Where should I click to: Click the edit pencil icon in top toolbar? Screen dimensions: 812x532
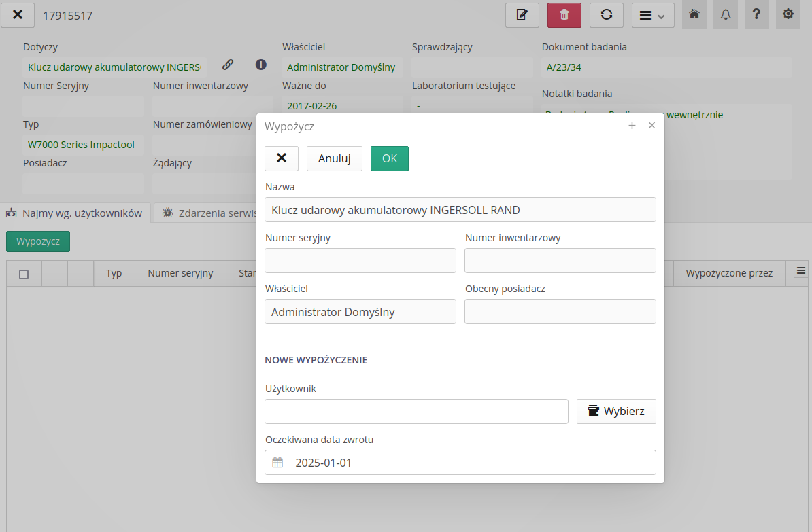tap(522, 15)
